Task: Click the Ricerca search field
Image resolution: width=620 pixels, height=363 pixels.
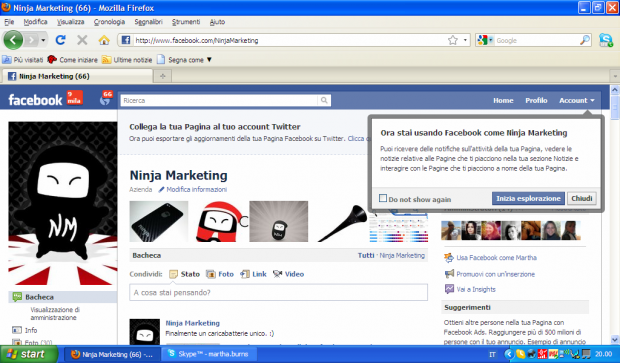Action: [x=219, y=100]
